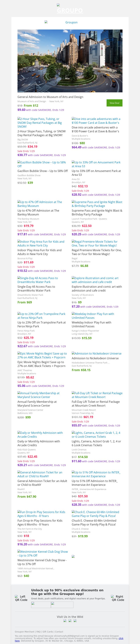Click the middle social icon under Visit Us
This screenshot has width=140, height=644.
point(70,621)
